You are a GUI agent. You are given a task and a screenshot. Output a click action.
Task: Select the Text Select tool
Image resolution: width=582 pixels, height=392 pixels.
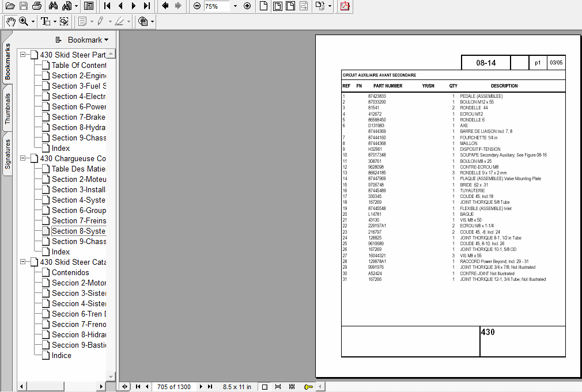click(x=46, y=21)
